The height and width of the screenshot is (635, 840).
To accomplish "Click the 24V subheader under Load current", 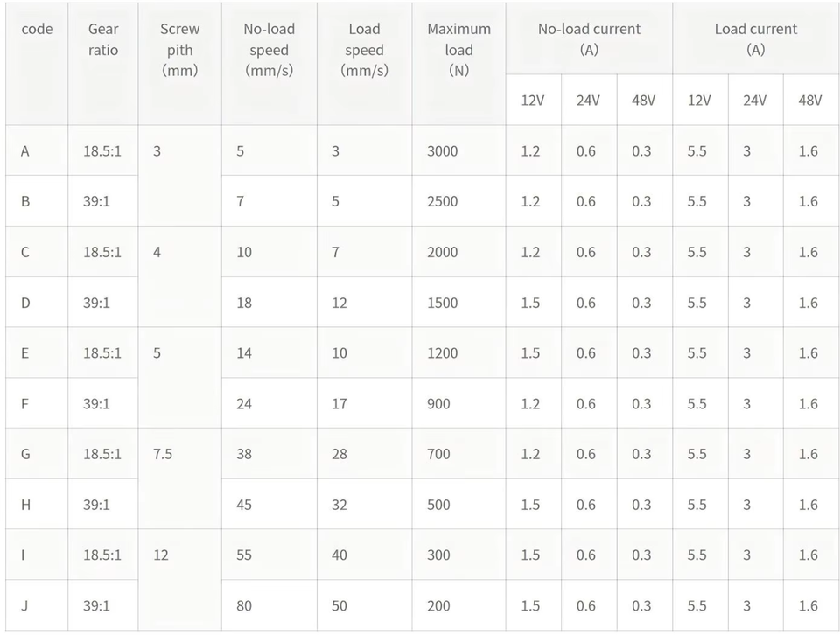I will tap(754, 100).
